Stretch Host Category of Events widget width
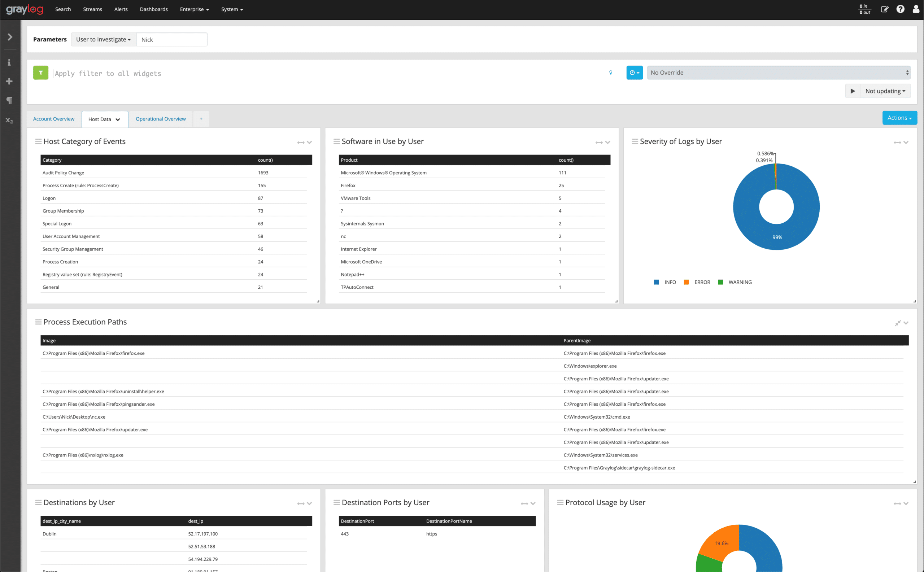Viewport: 924px width, 572px height. pyautogui.click(x=300, y=143)
